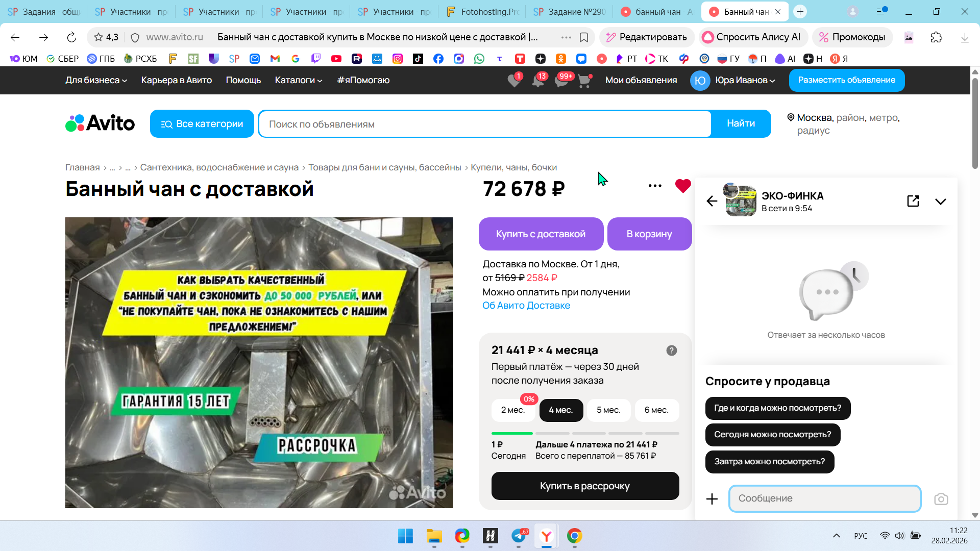Open the notifications bell icon
980x551 pixels.
click(537, 81)
